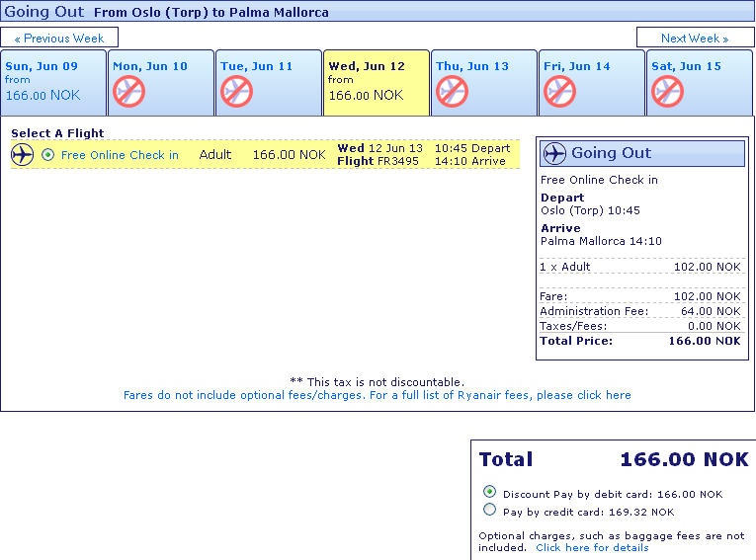Go to Previous Week
The image size is (756, 560).
pos(59,38)
